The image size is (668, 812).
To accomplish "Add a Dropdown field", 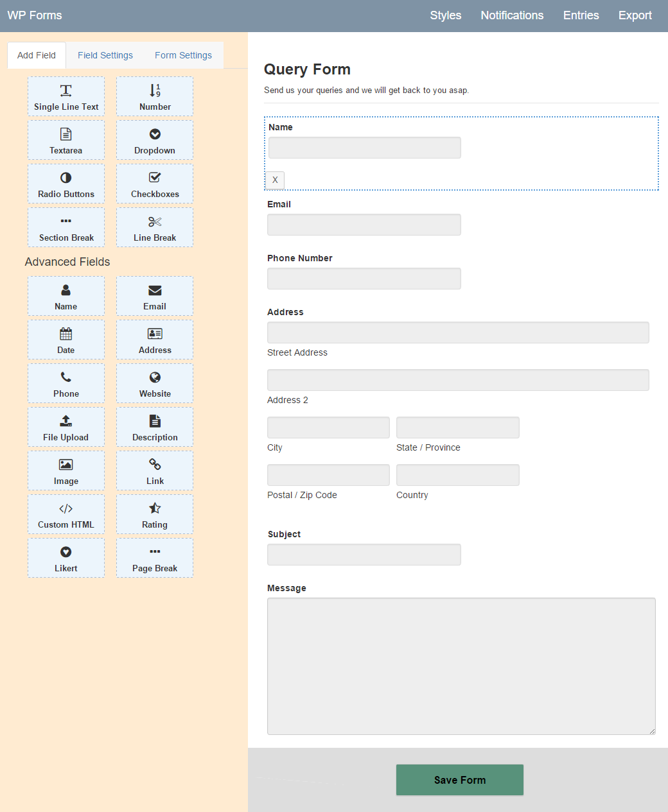I will (154, 140).
